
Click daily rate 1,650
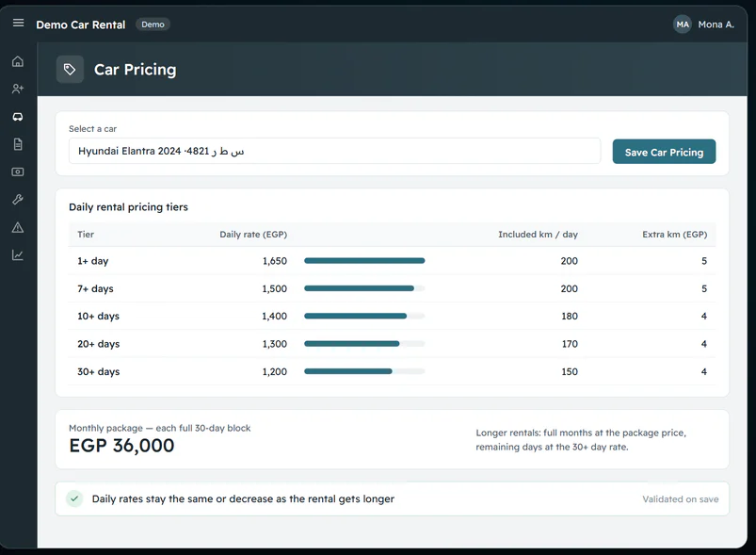tap(274, 261)
